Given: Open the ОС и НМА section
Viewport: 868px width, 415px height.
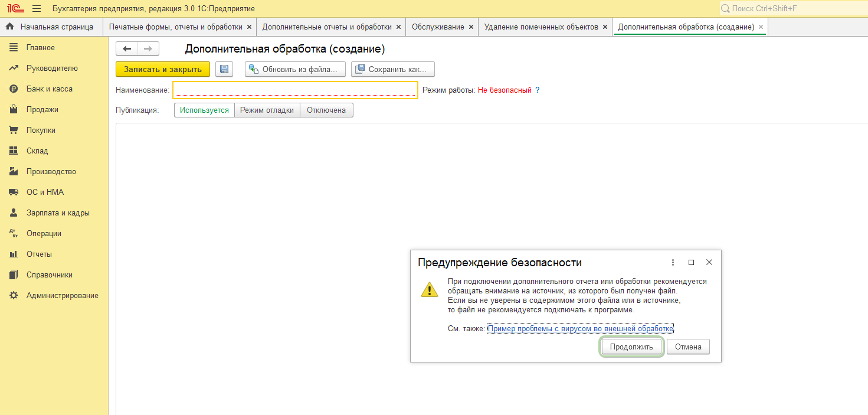Looking at the screenshot, I should pyautogui.click(x=45, y=192).
